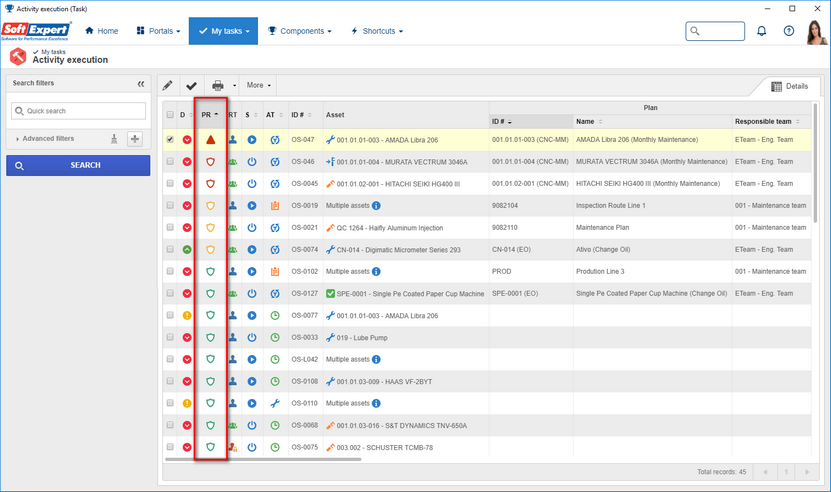
Task: Go to Home menu item
Action: point(102,31)
